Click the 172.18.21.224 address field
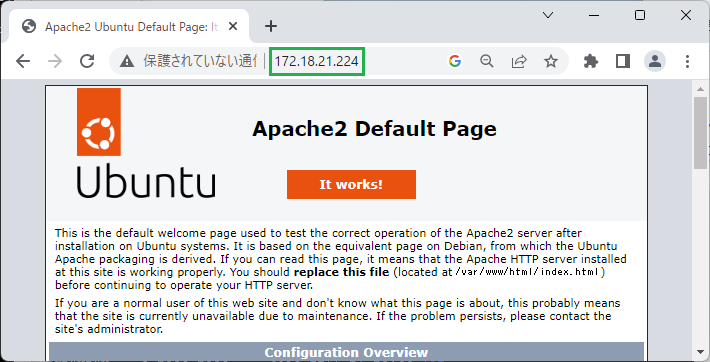Viewport: 710px width, 362px height. 317,61
